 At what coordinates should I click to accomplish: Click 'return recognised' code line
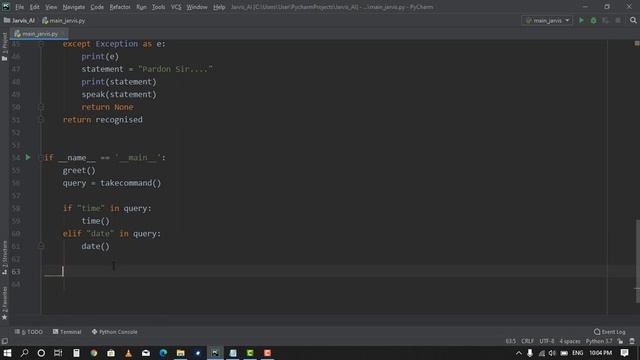103,120
